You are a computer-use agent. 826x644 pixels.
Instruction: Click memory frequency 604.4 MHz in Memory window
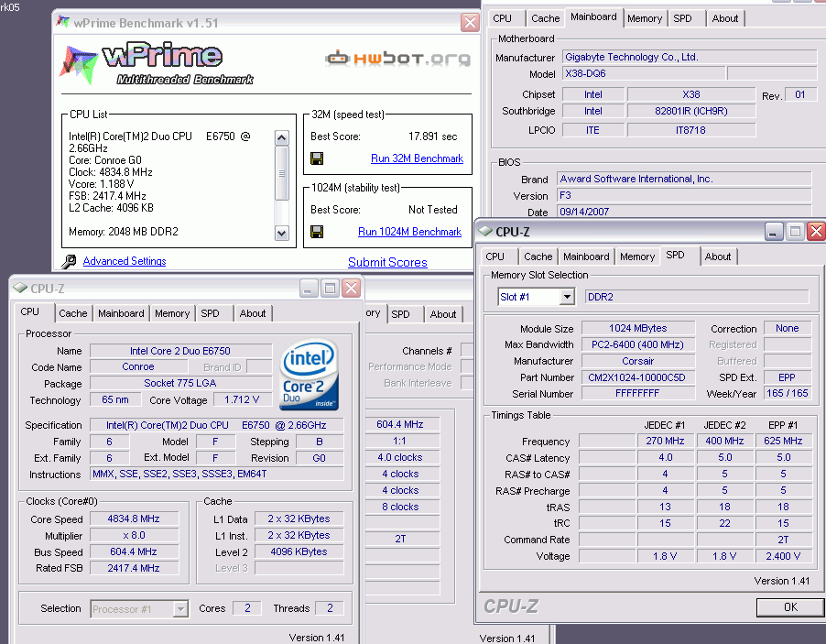click(x=401, y=424)
